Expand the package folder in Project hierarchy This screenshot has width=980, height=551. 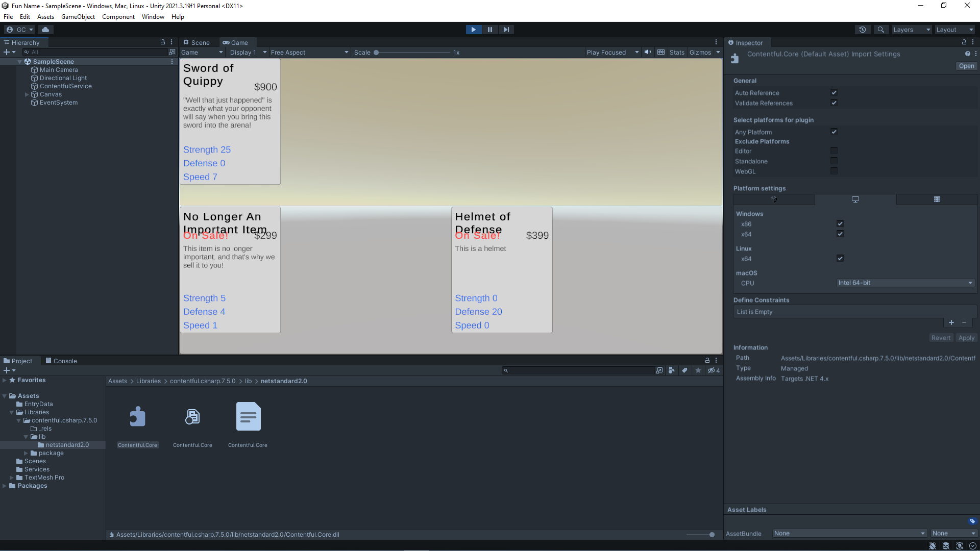(x=27, y=453)
